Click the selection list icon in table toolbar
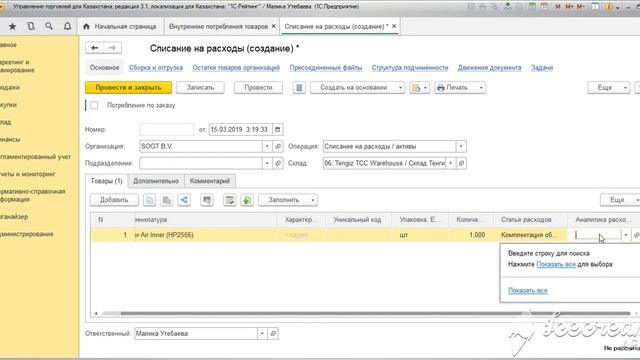 [x=230, y=200]
